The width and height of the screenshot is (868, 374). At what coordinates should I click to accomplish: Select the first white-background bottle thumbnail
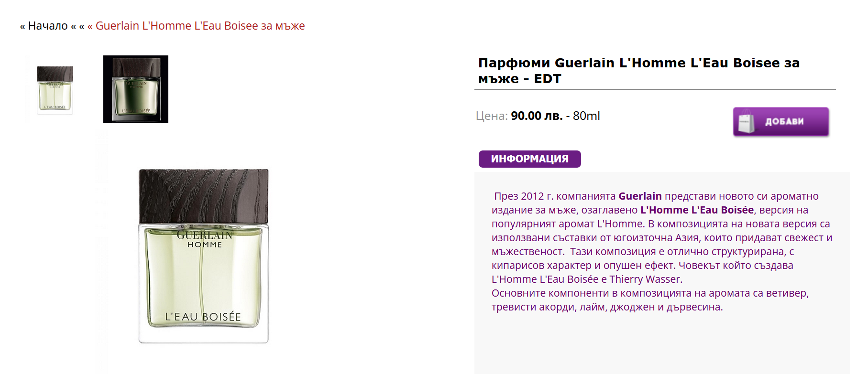click(x=55, y=89)
